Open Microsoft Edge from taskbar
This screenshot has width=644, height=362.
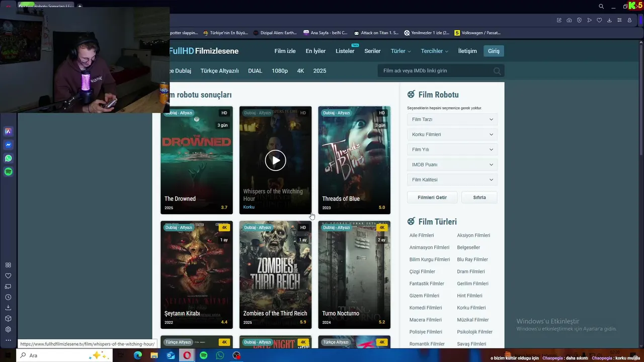[x=138, y=355]
